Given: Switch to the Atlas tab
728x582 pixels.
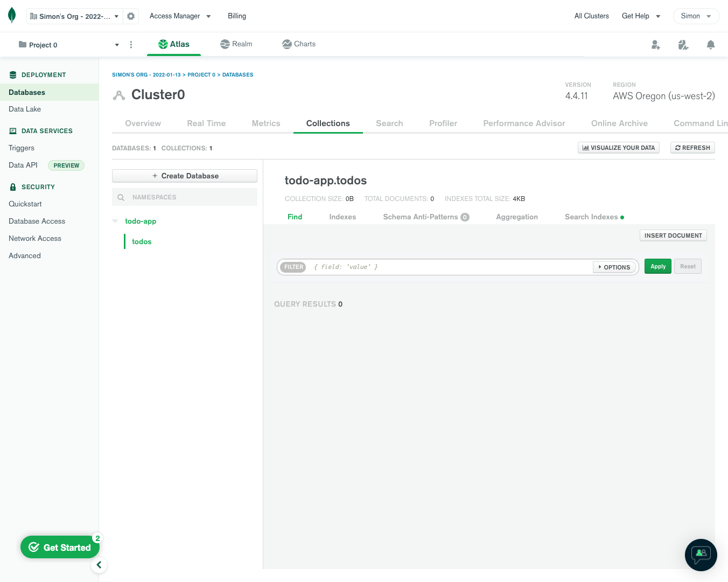Looking at the screenshot, I should (x=174, y=44).
